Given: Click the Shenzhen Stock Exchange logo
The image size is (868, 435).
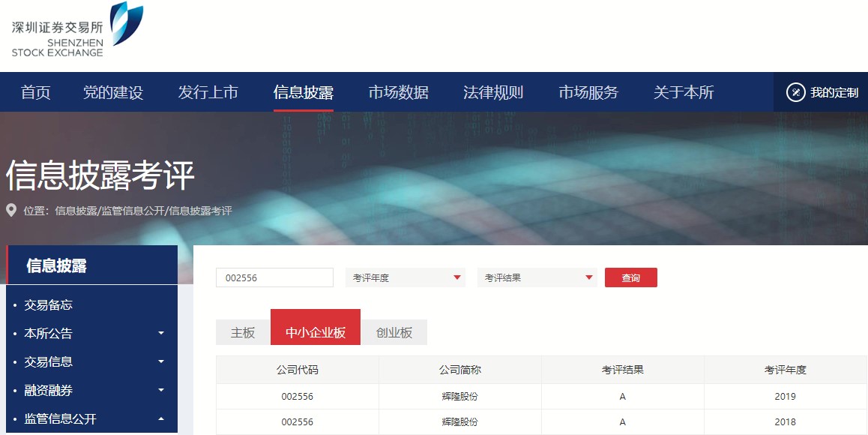Looking at the screenshot, I should (77, 30).
